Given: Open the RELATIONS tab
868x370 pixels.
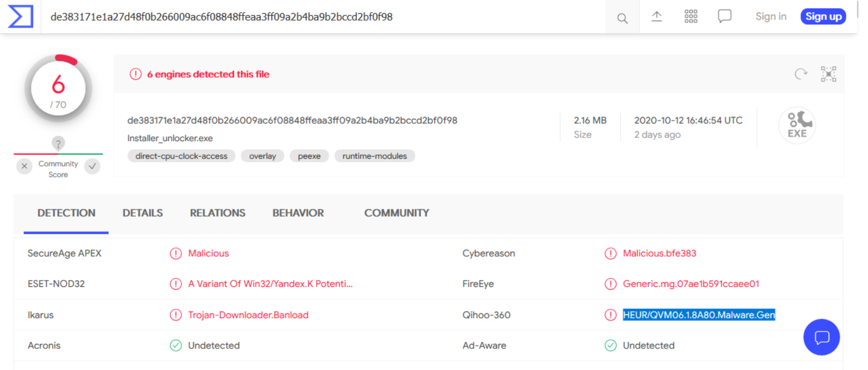Looking at the screenshot, I should [218, 213].
